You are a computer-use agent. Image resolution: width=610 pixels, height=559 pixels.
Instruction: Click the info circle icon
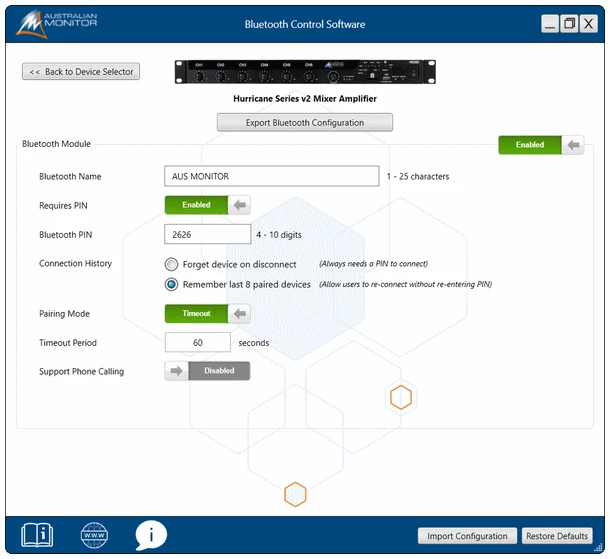point(151,535)
